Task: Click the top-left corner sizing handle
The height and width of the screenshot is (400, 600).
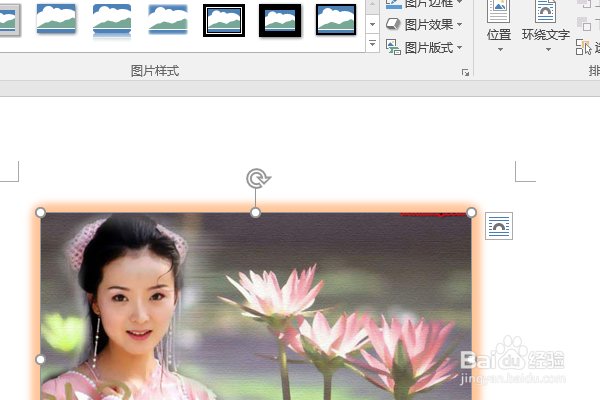Action: click(40, 212)
